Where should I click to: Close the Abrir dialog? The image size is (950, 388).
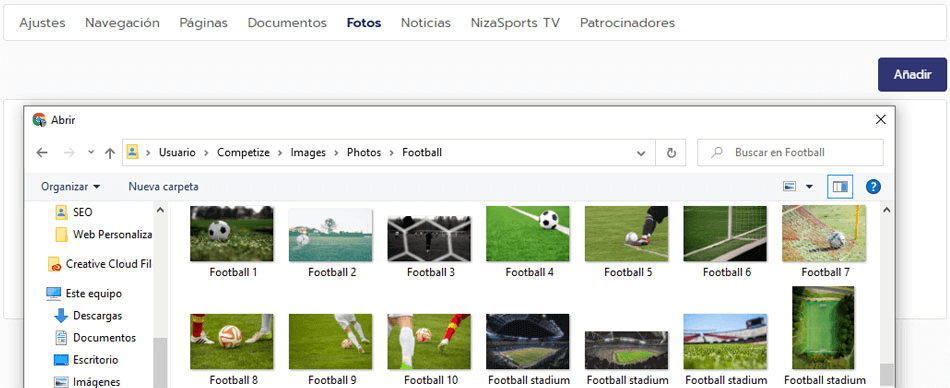881,120
